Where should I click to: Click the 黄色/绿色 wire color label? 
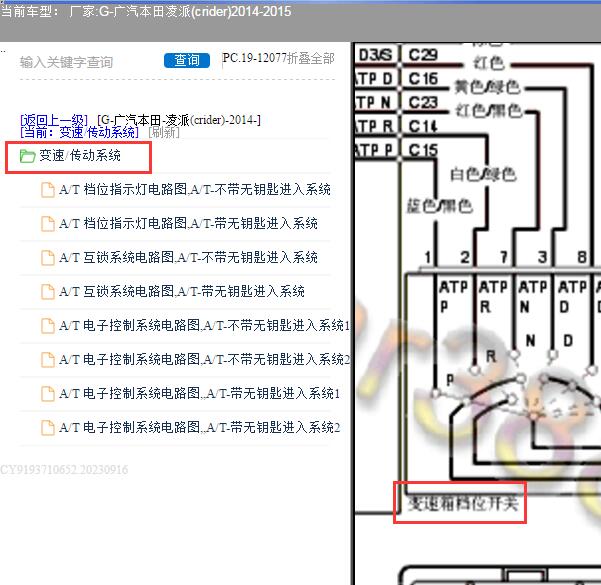(487, 87)
